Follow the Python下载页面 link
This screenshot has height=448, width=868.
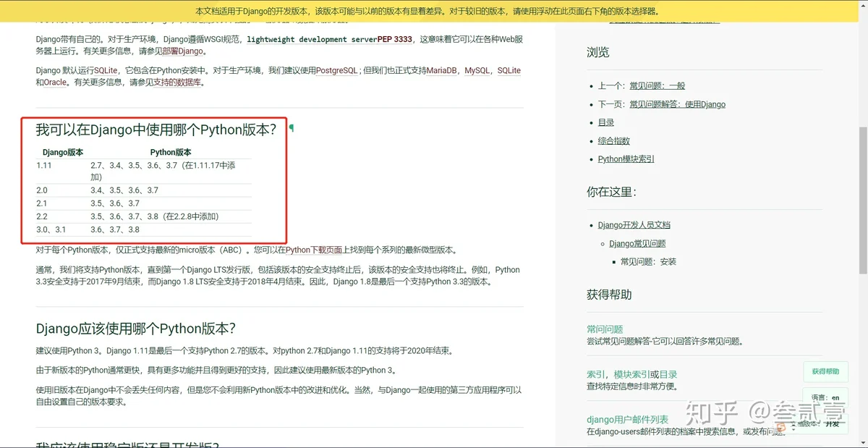tap(314, 250)
